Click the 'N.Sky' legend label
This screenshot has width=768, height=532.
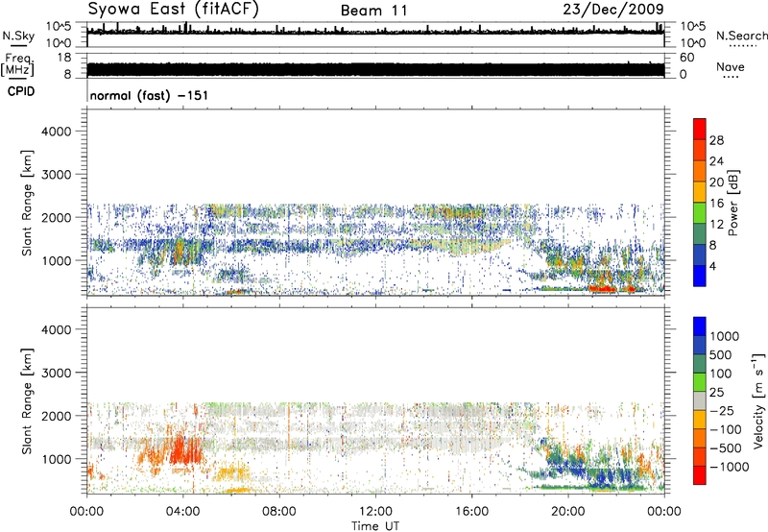pyautogui.click(x=18, y=36)
